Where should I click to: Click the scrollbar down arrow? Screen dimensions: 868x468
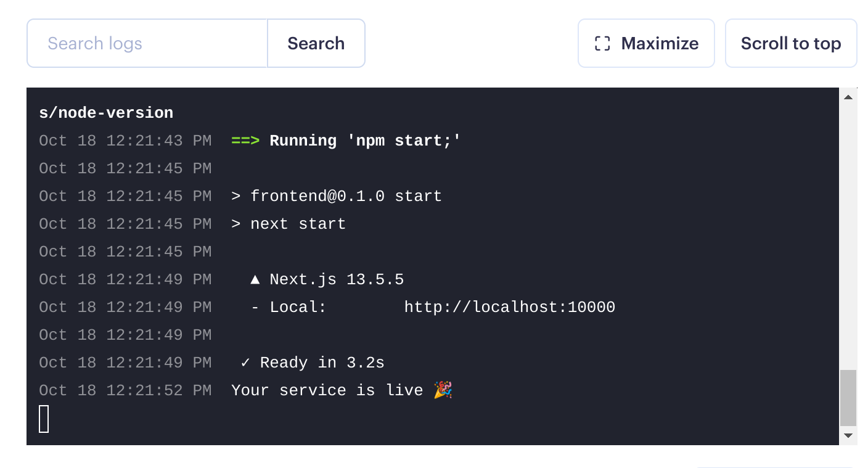[848, 435]
